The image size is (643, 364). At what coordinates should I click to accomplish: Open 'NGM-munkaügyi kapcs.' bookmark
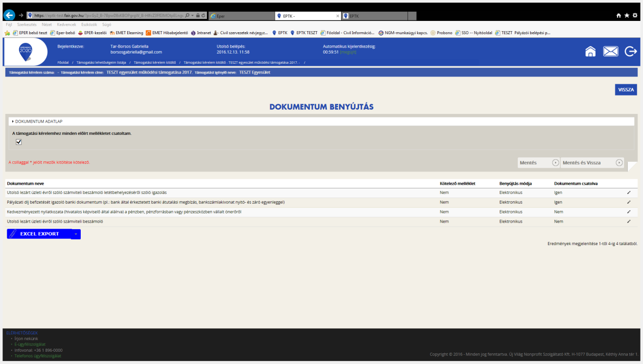tap(403, 33)
